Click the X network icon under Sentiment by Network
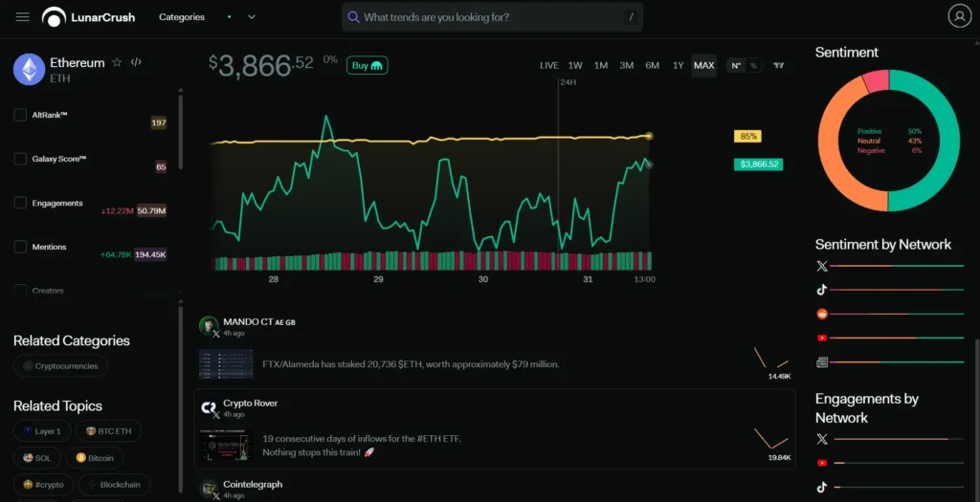The height and width of the screenshot is (502, 980). (x=822, y=267)
